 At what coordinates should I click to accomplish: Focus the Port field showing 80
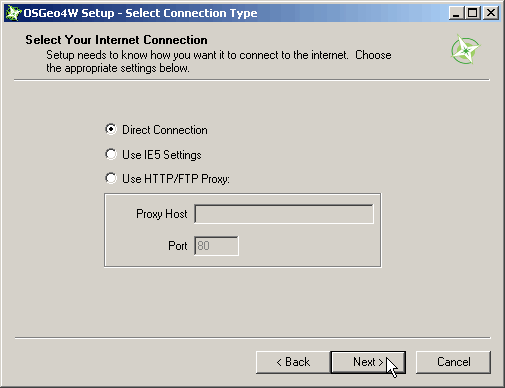[x=216, y=246]
